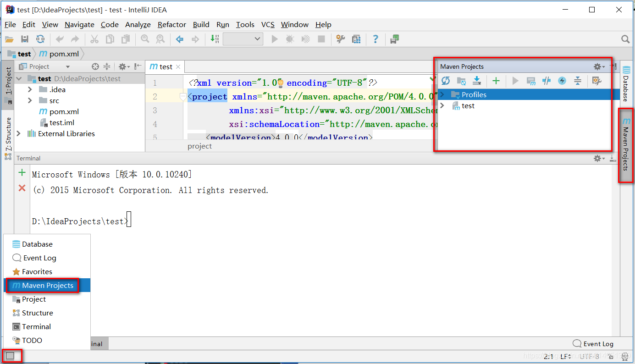Click Download Sources Maven icon

(477, 81)
